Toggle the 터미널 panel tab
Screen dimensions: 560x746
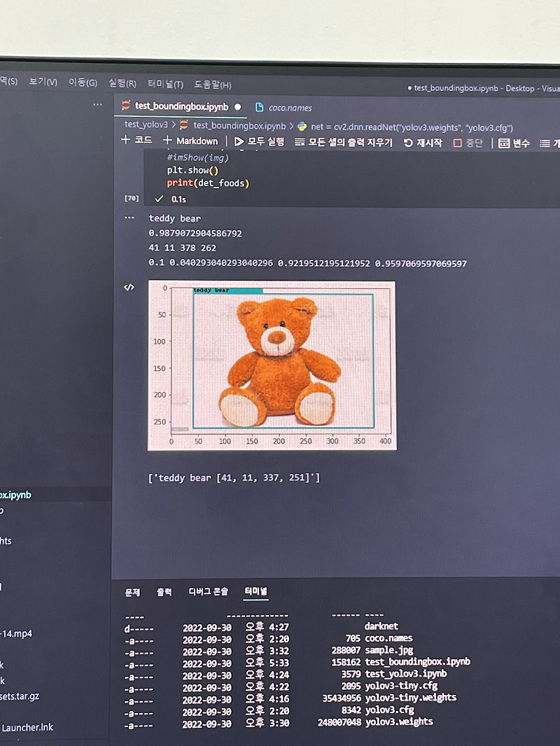255,591
